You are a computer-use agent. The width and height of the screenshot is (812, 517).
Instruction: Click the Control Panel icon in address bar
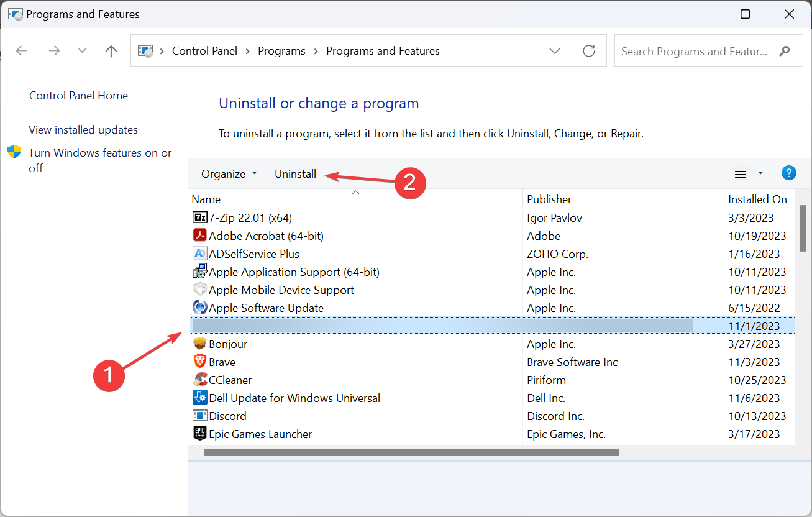click(145, 51)
